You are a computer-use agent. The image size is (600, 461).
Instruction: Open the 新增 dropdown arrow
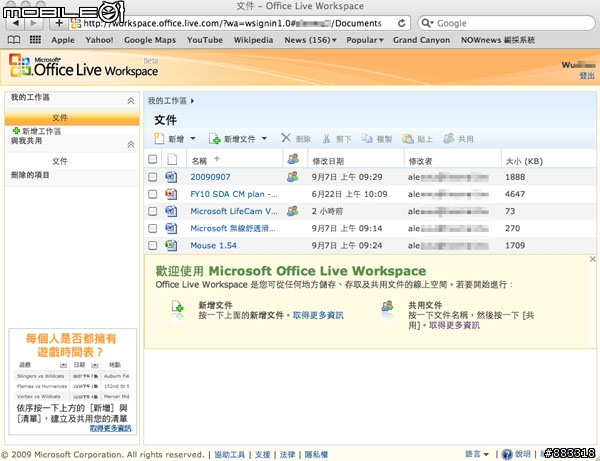(193, 138)
